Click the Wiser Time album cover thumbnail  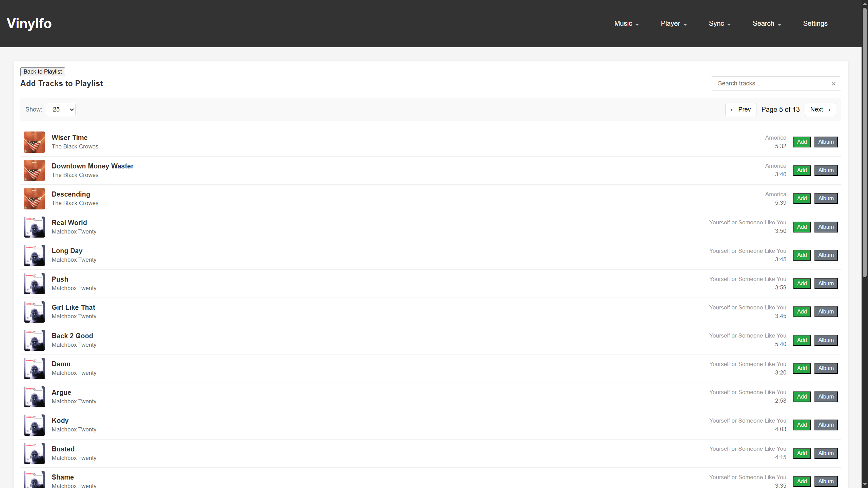(34, 142)
